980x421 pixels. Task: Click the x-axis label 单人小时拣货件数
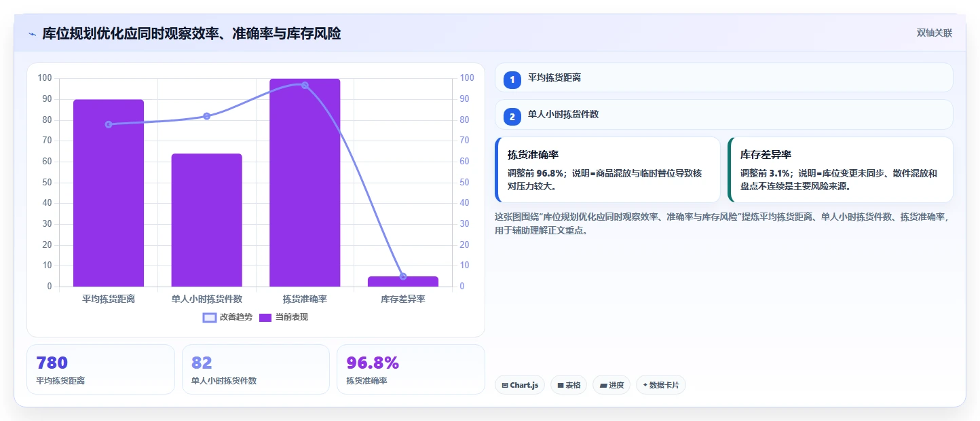(207, 299)
